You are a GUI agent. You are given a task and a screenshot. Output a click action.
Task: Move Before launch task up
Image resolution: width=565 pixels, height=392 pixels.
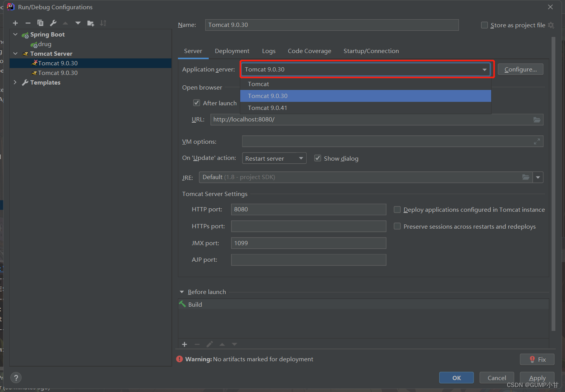222,344
